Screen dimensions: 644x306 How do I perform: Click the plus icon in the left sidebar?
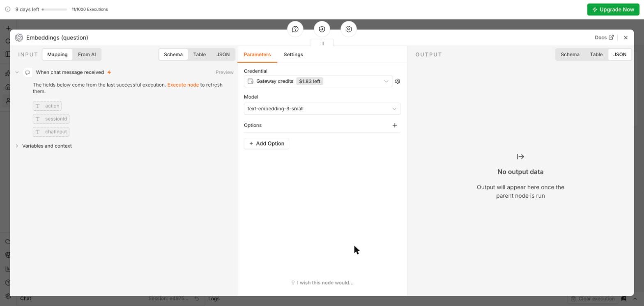pos(8,28)
